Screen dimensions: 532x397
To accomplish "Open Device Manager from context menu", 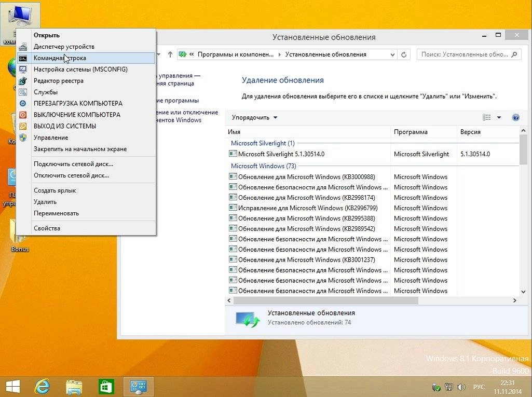I will coord(87,47).
